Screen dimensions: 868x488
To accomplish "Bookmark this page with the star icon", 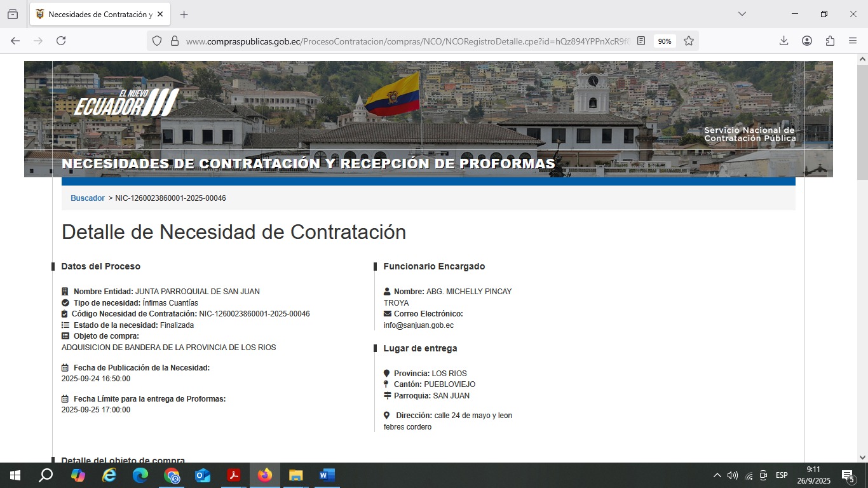I will (689, 41).
